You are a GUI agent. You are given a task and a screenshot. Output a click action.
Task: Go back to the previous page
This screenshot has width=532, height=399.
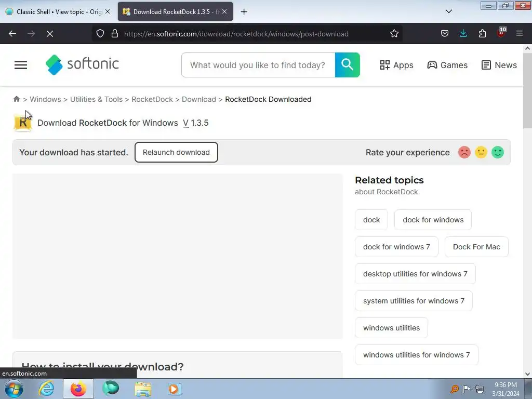coord(12,34)
